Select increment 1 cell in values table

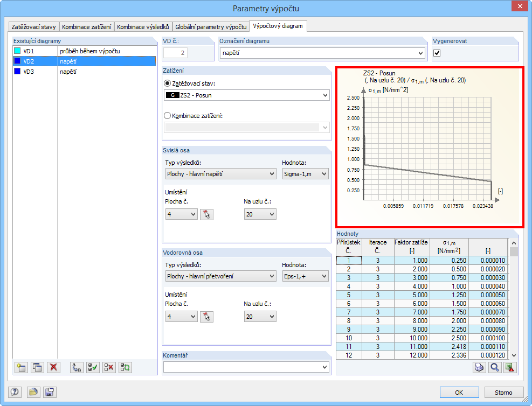pyautogui.click(x=349, y=260)
